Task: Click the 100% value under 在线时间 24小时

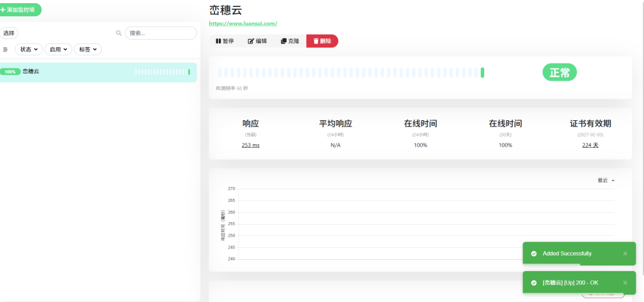Action: 421,145
